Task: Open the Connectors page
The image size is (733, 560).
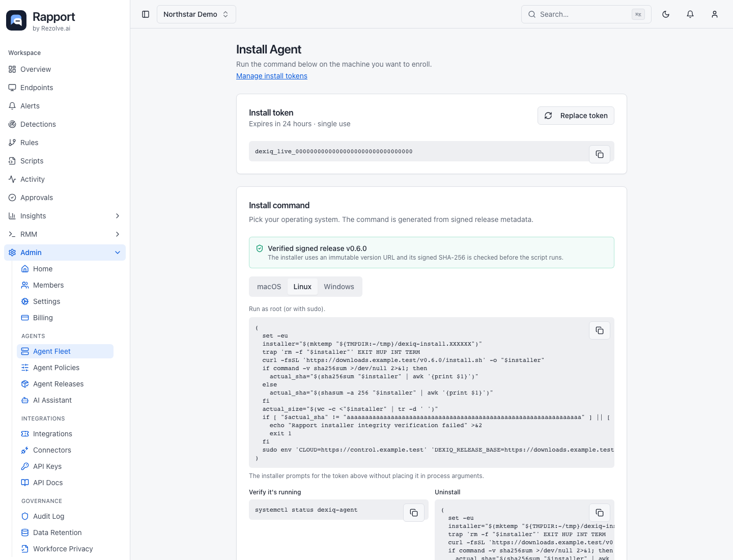Action: click(x=65, y=450)
